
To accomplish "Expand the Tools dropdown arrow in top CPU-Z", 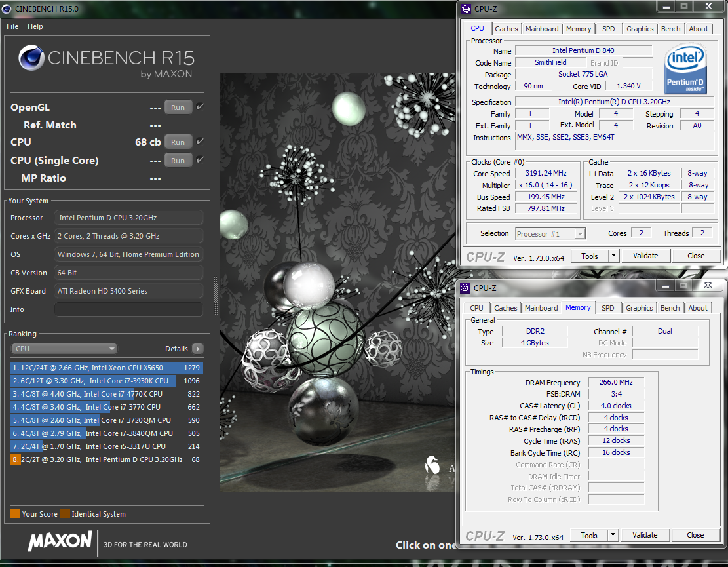I will coord(614,256).
